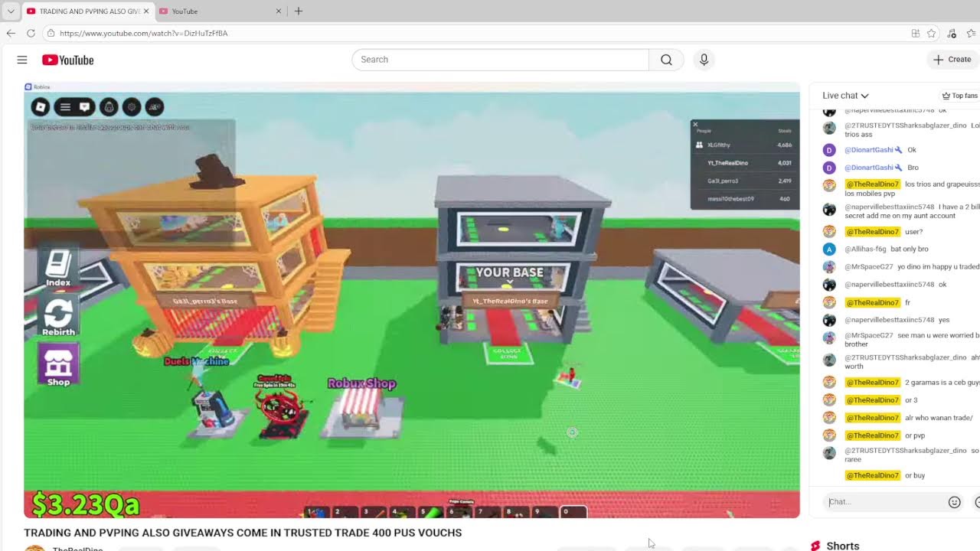Start voice search with microphone
Screen dimensions: 980x551
tap(704, 60)
